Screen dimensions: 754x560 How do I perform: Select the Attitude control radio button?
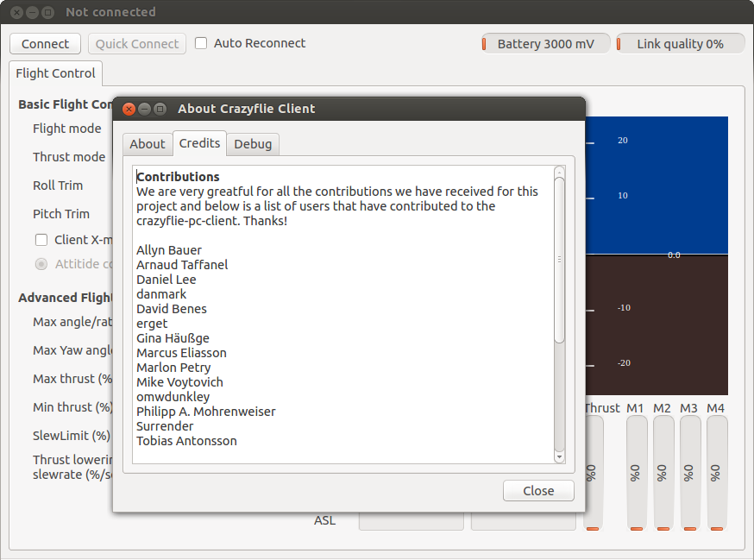[x=41, y=264]
